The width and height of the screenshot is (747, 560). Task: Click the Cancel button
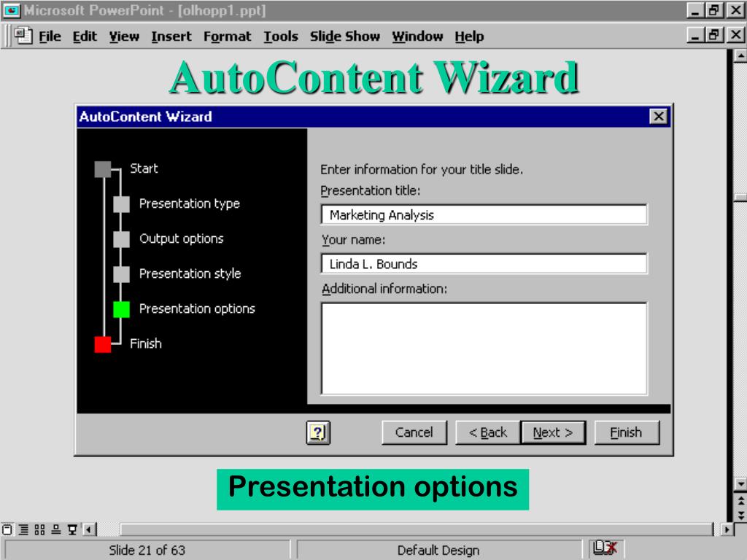coord(414,432)
